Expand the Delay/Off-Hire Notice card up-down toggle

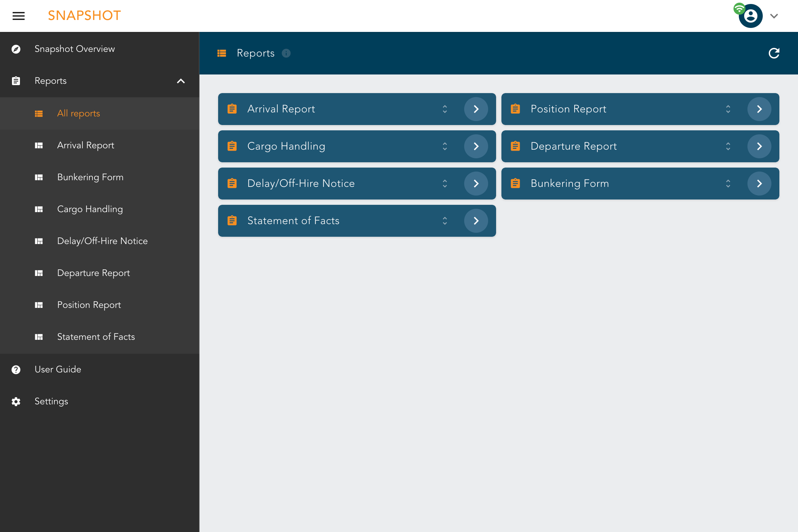tap(445, 184)
